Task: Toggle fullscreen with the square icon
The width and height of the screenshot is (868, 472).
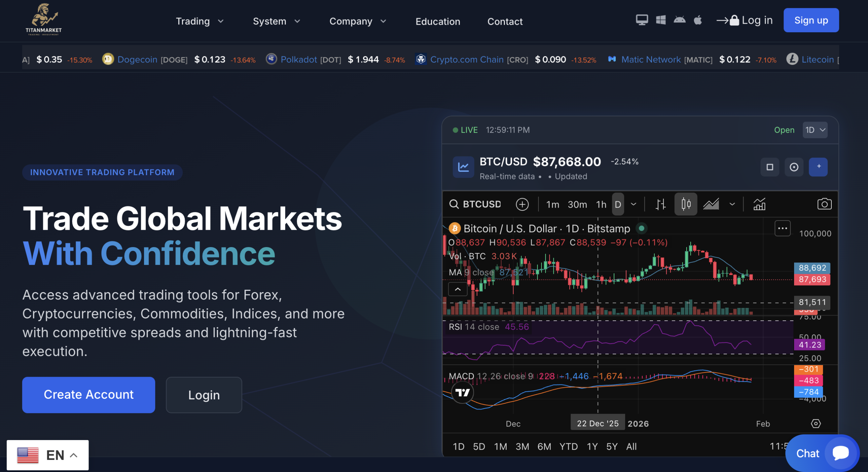Action: pos(770,167)
